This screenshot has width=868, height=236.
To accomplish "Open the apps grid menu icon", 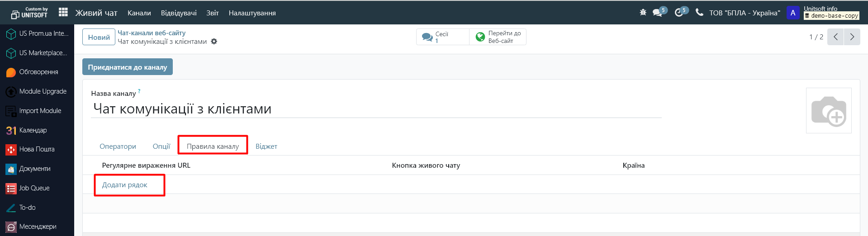I will (x=63, y=13).
